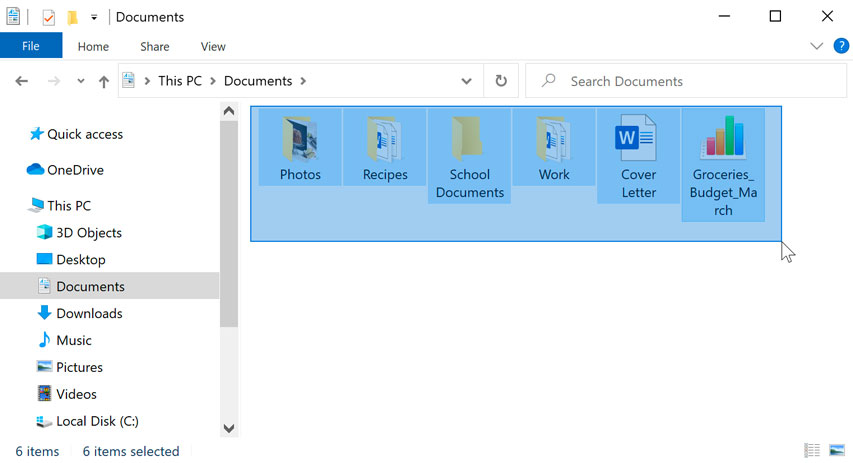Switch to the View ribbon tab

213,47
